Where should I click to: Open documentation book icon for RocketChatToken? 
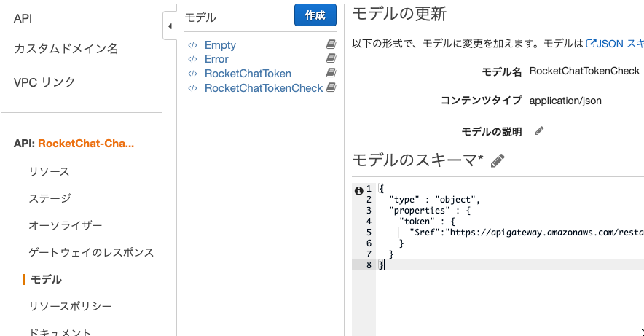pyautogui.click(x=331, y=72)
